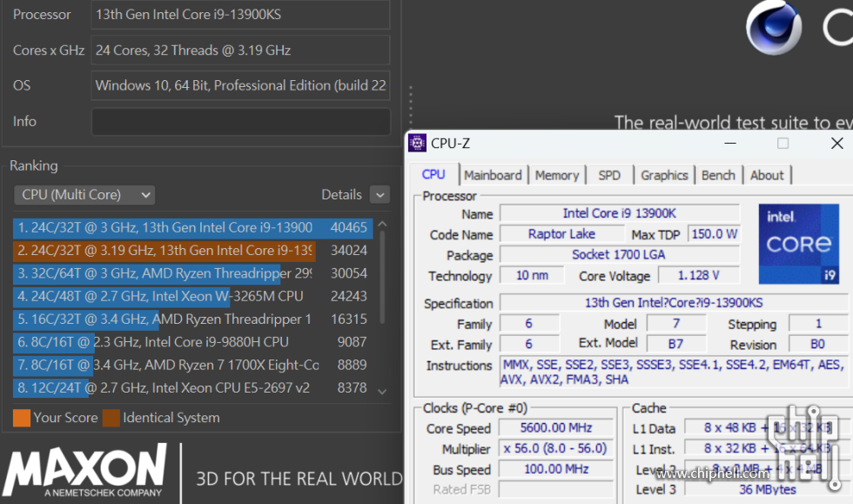This screenshot has height=504, width=853.
Task: Click the Core Speed value 5600.00 MHz
Action: [556, 427]
